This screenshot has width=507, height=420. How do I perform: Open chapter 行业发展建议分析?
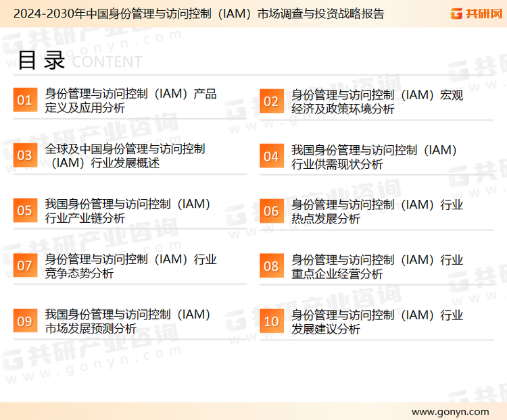377,322
